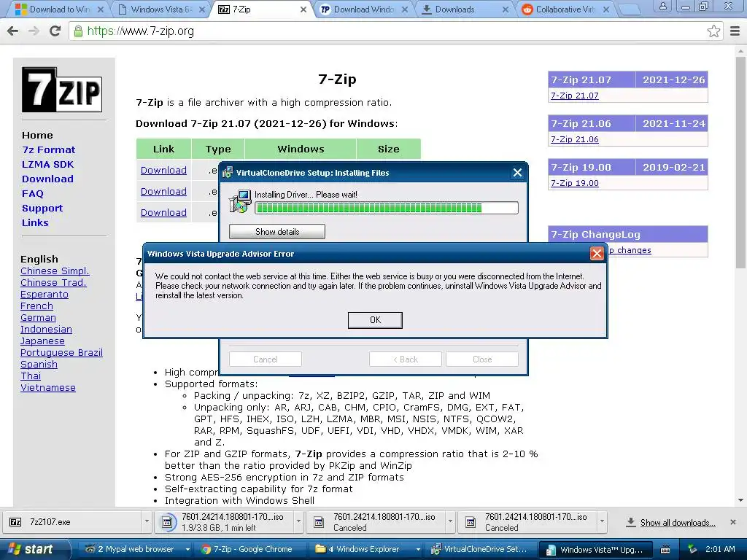Expand Mypal web browser taskbar group arrow
747x560 pixels.
coord(187,550)
